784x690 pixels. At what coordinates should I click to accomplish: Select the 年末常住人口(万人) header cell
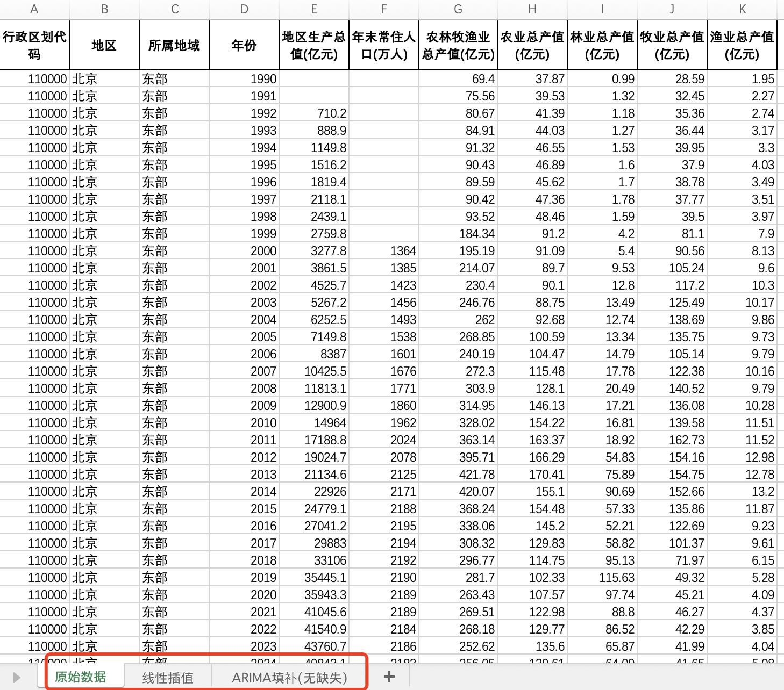[384, 45]
